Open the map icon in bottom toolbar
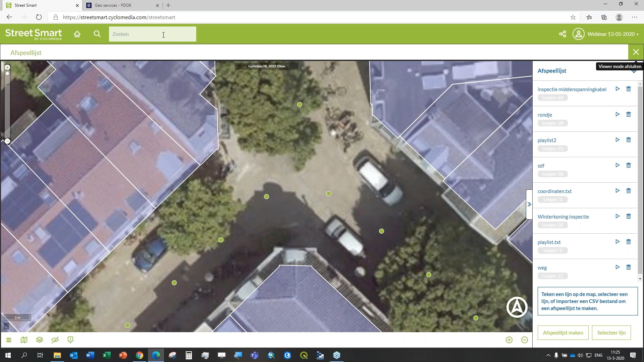 tap(24, 340)
